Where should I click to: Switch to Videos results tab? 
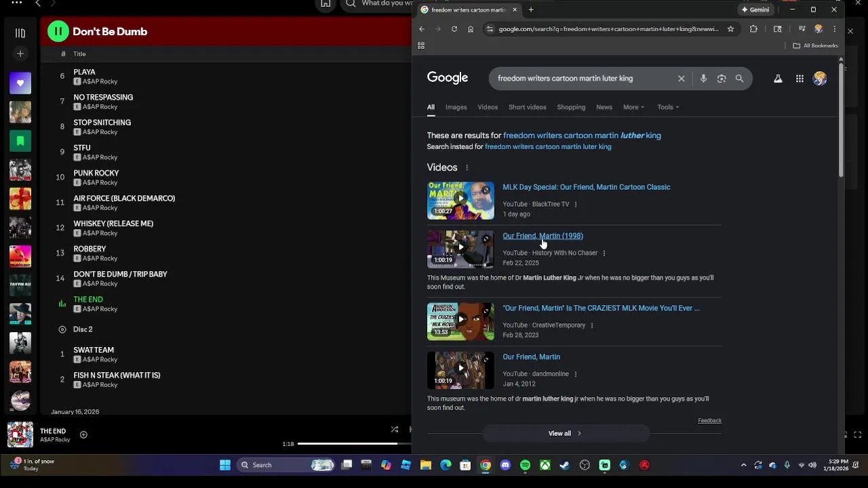point(488,107)
